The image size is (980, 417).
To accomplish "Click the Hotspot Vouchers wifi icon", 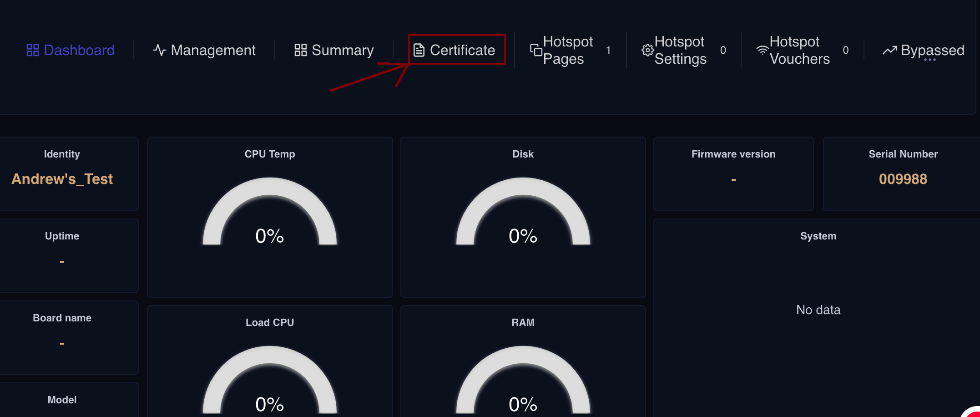I will [x=762, y=50].
